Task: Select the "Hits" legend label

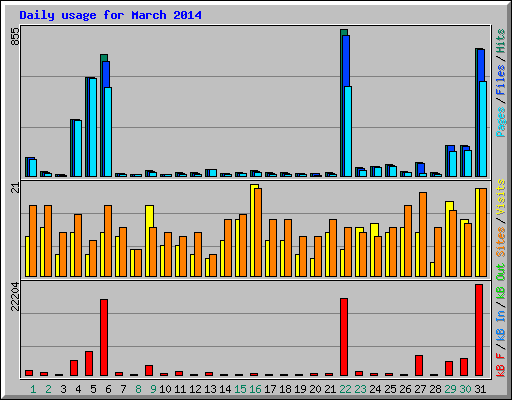Action: pyautogui.click(x=500, y=41)
